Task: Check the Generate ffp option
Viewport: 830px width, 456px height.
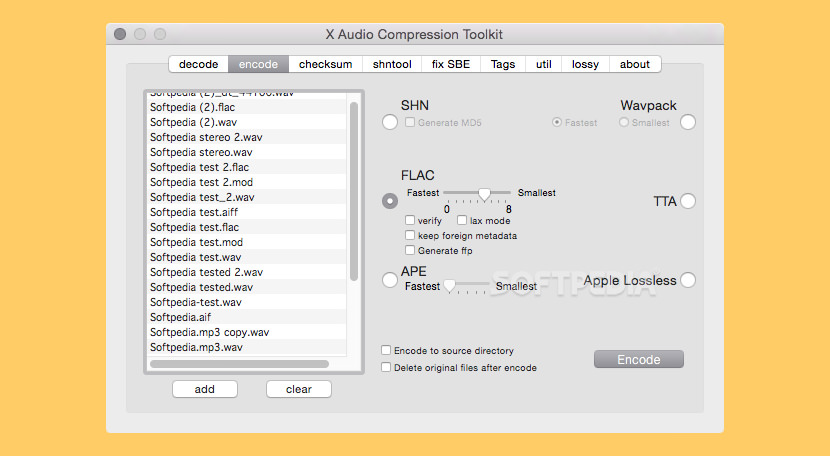Action: click(x=410, y=251)
